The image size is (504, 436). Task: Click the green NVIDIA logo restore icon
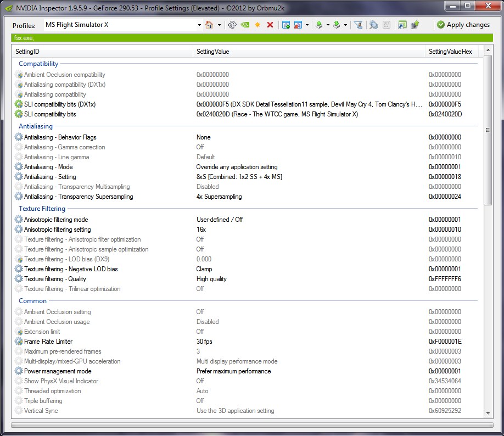pos(245,25)
